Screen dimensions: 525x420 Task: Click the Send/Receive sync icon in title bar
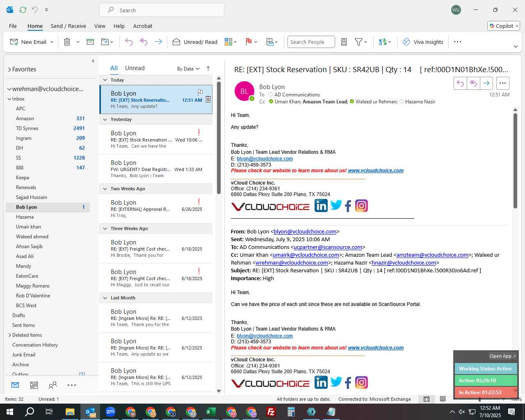(23, 9)
